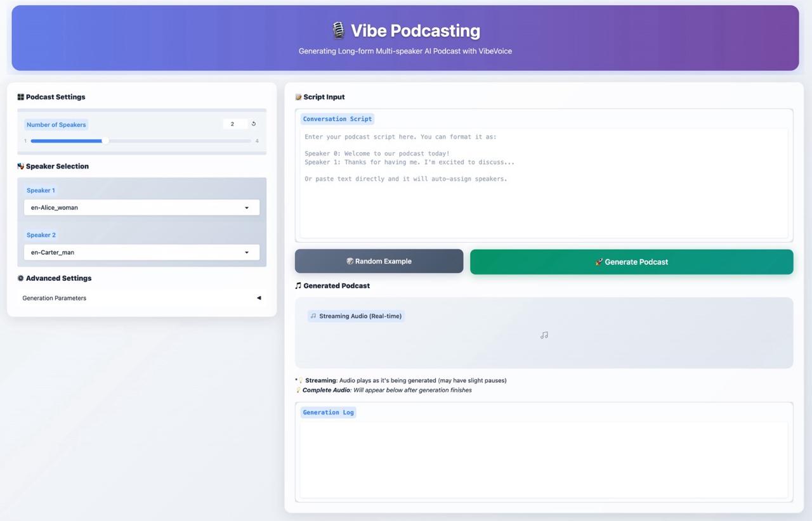Expand the Generation Parameters section
This screenshot has width=812, height=521.
click(x=141, y=298)
